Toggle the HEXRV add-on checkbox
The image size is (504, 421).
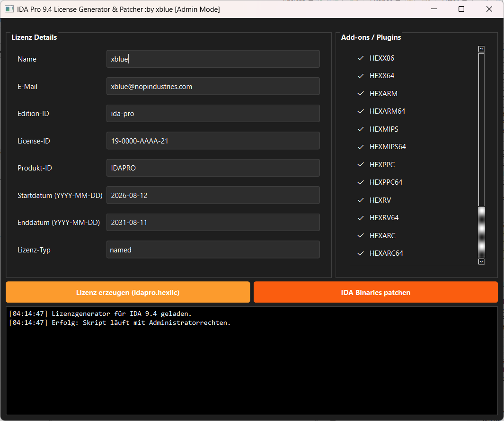361,200
